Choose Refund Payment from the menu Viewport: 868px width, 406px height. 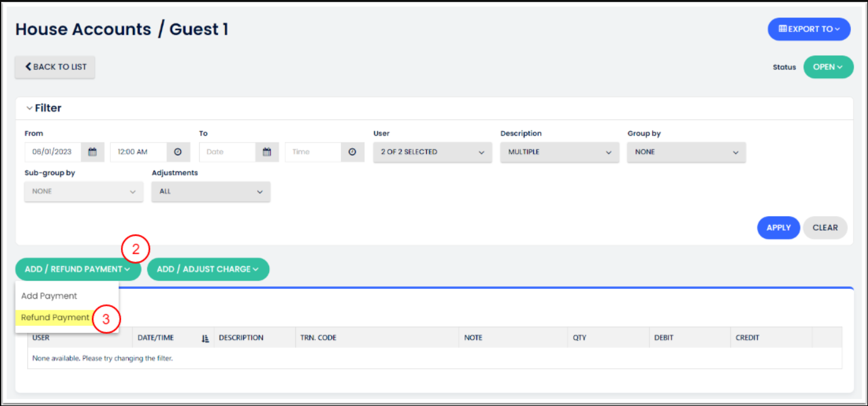coord(55,318)
